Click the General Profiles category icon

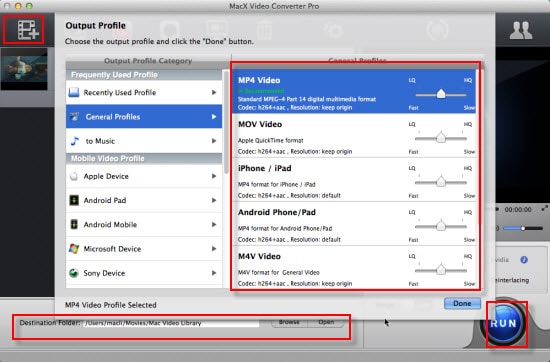click(x=74, y=116)
